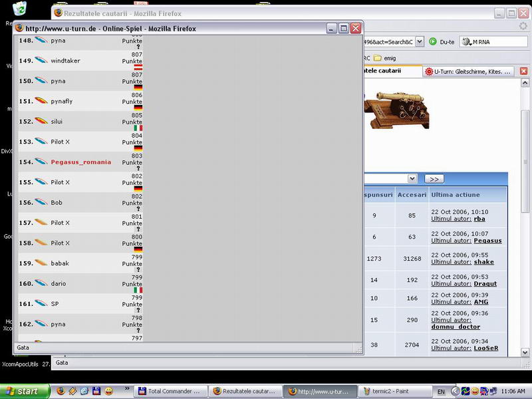Click the pynafly entry at rank 151
The width and height of the screenshot is (532, 399).
[x=62, y=101]
